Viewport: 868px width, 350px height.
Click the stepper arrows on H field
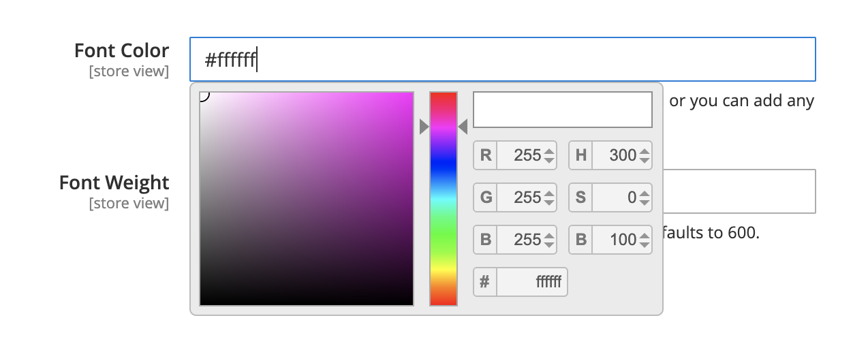(645, 156)
